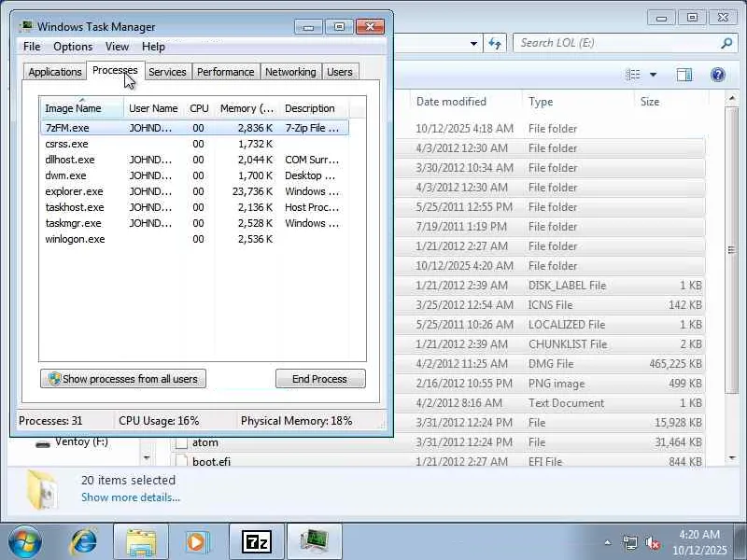This screenshot has width=747, height=560.
Task: Sort processes by CPU column
Action: (x=199, y=108)
